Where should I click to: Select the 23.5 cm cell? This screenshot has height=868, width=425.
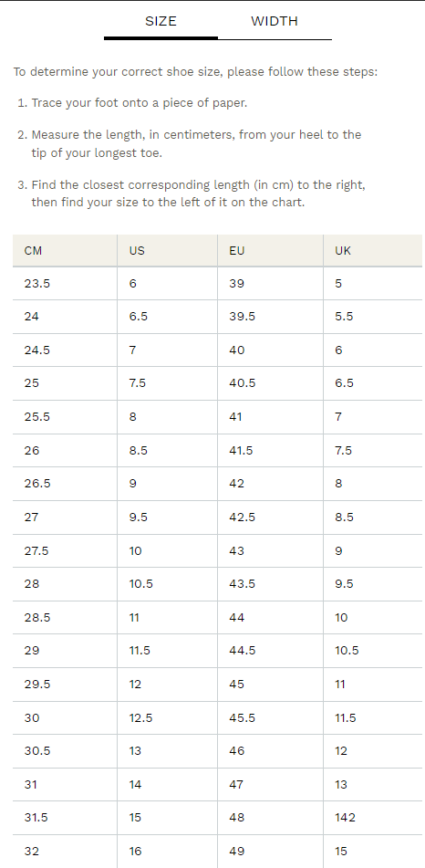click(65, 284)
